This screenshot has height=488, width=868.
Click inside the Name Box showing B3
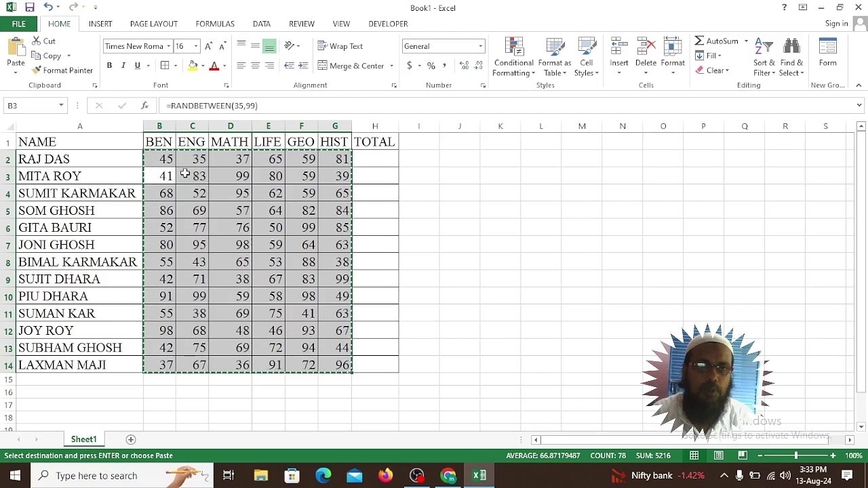31,106
